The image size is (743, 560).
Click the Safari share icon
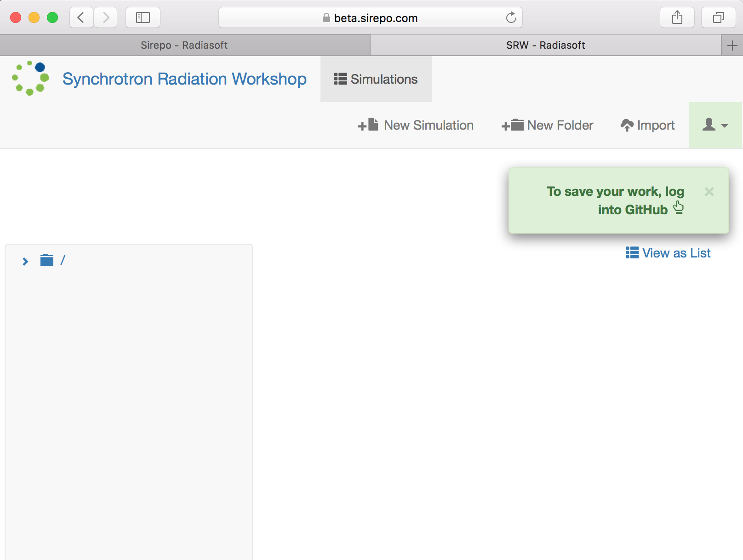click(x=677, y=17)
